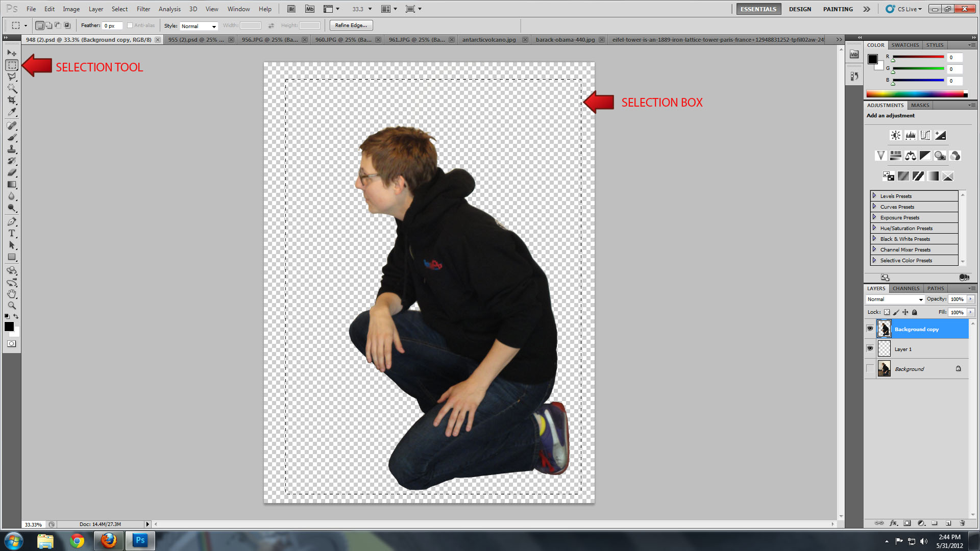
Task: Click the foreground color swatch in toolbox
Action: [x=9, y=327]
